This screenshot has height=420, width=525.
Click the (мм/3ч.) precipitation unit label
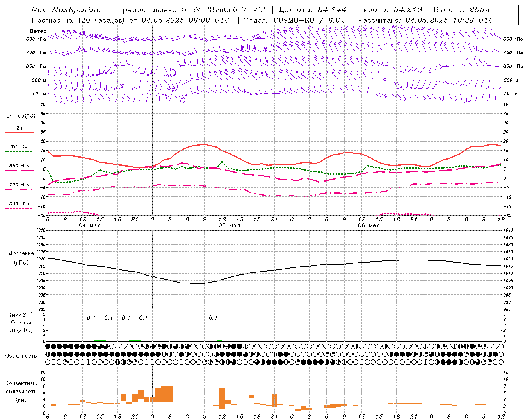[x=21, y=315]
